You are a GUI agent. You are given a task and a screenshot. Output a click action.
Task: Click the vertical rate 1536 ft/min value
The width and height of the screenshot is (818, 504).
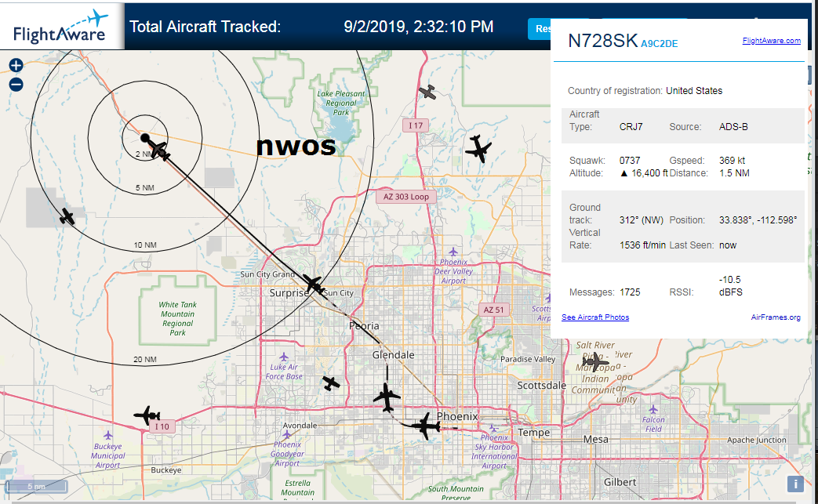[x=642, y=245]
